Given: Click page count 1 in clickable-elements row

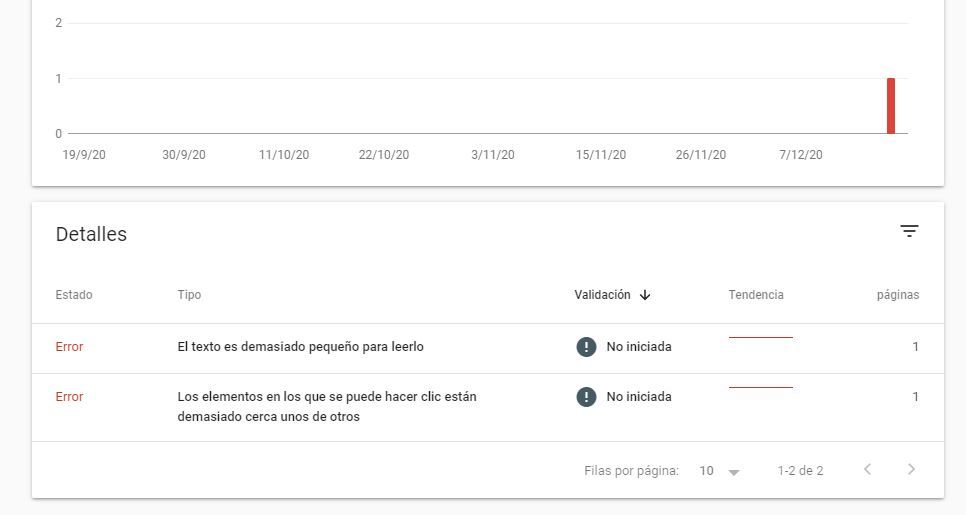Looking at the screenshot, I should [x=915, y=397].
